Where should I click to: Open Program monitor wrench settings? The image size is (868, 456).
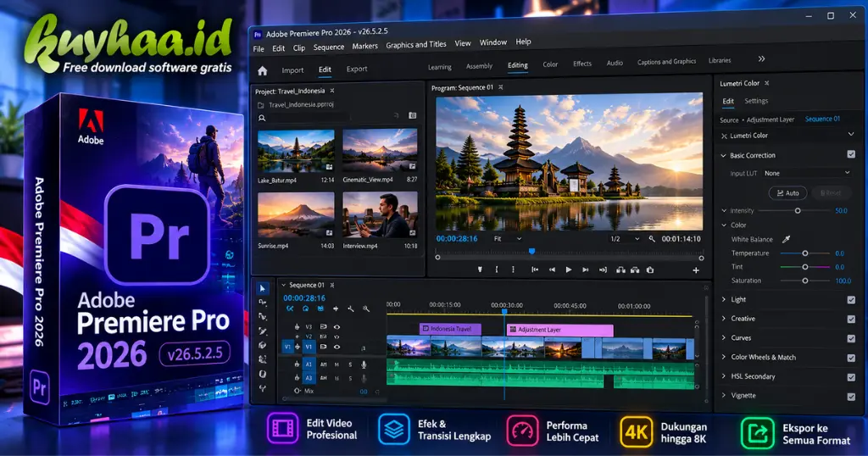[x=652, y=238]
